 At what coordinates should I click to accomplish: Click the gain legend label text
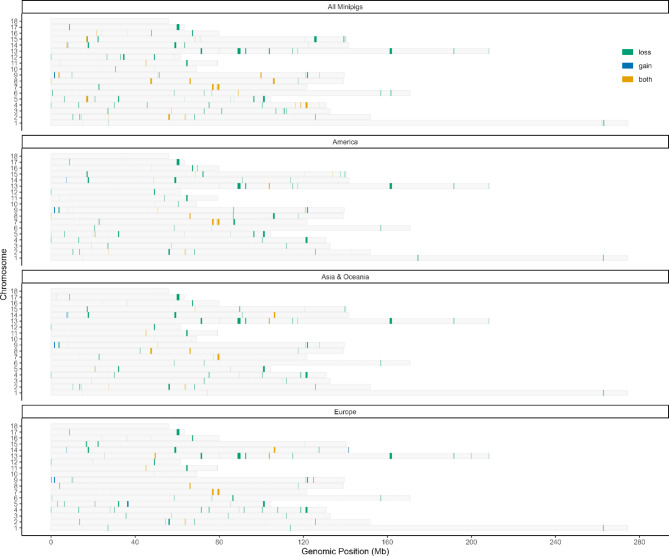pyautogui.click(x=645, y=66)
